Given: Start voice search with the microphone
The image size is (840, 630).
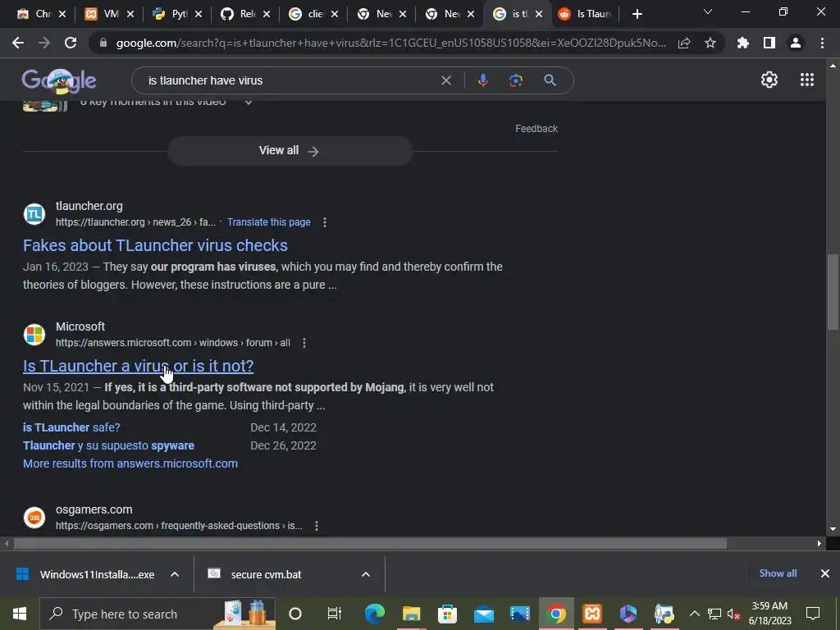Looking at the screenshot, I should (x=482, y=80).
